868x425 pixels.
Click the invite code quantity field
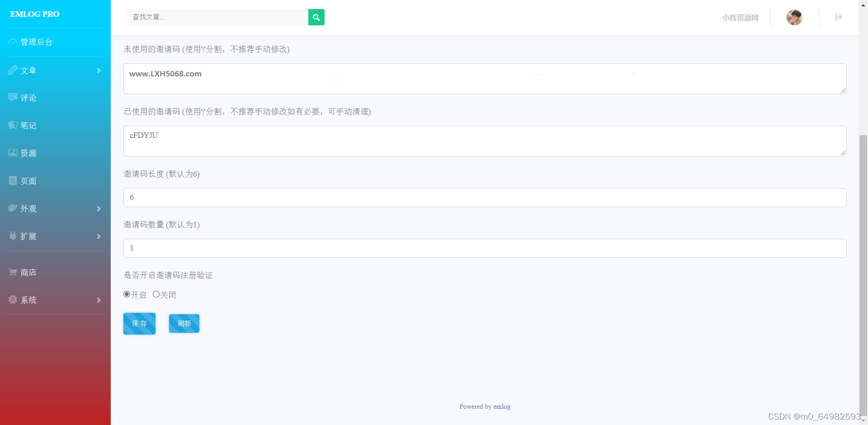click(485, 248)
